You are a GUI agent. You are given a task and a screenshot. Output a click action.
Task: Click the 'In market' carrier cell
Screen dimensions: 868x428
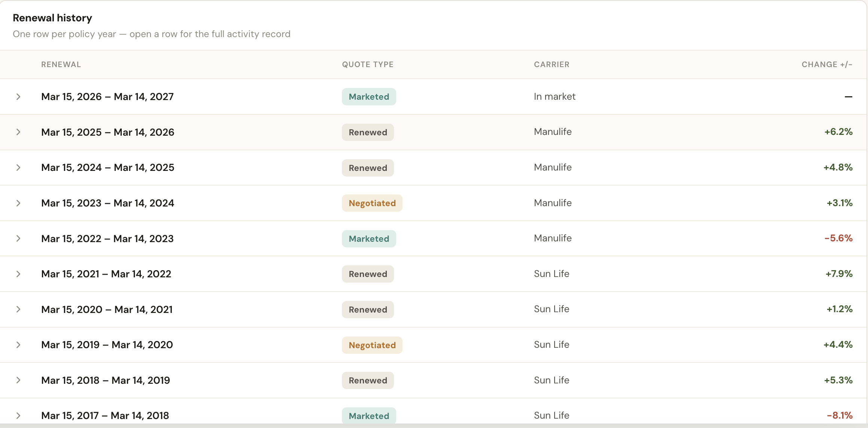pos(555,96)
